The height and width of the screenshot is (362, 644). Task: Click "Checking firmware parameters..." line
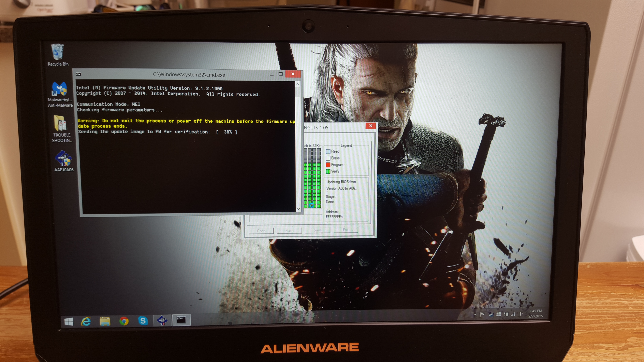click(120, 110)
